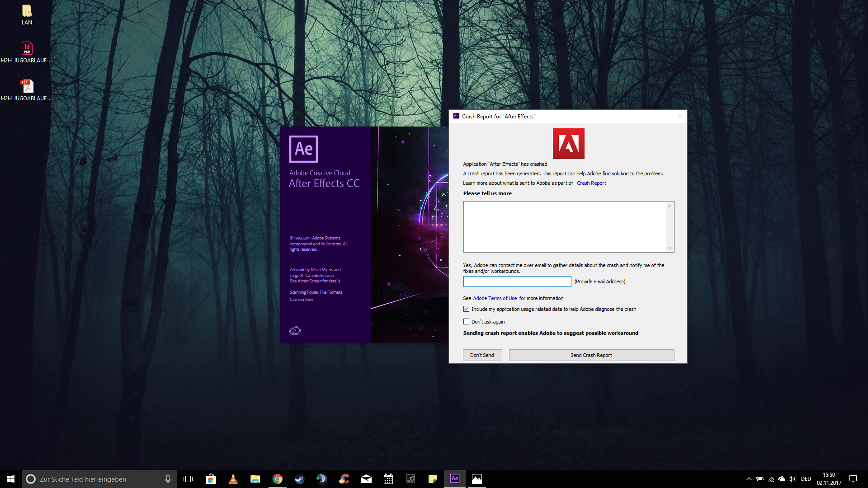Open Steam from the taskbar

coord(300,479)
